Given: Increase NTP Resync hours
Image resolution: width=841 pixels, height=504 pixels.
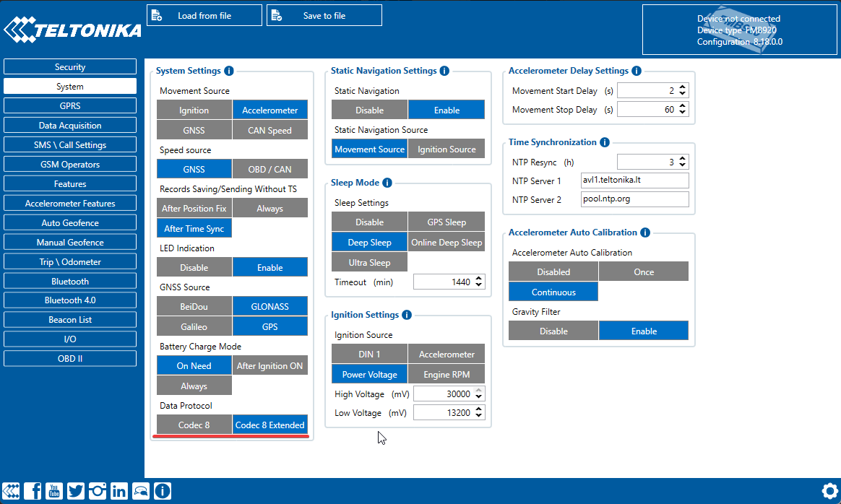Looking at the screenshot, I should [682, 159].
